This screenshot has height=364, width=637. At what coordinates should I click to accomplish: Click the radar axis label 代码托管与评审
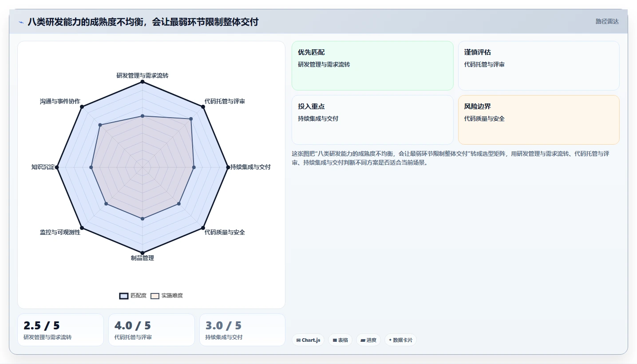[x=225, y=101]
